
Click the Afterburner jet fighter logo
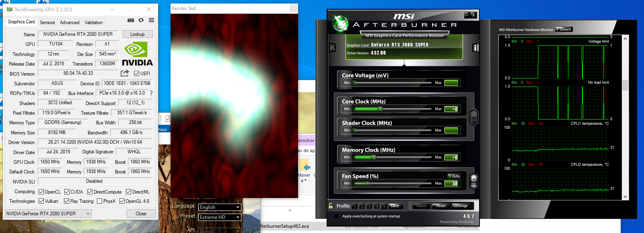point(340,24)
